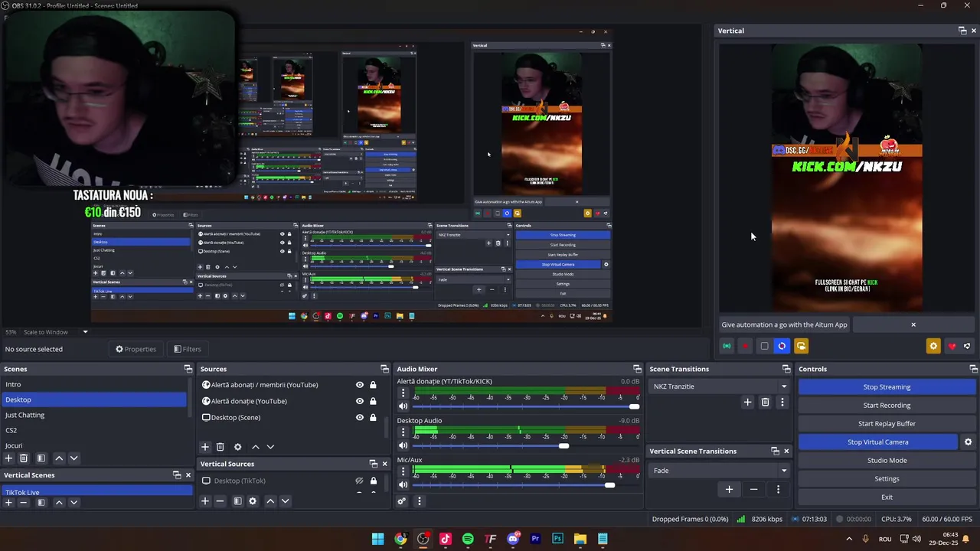This screenshot has width=980, height=551.
Task: Select Intro scene
Action: [x=95, y=384]
